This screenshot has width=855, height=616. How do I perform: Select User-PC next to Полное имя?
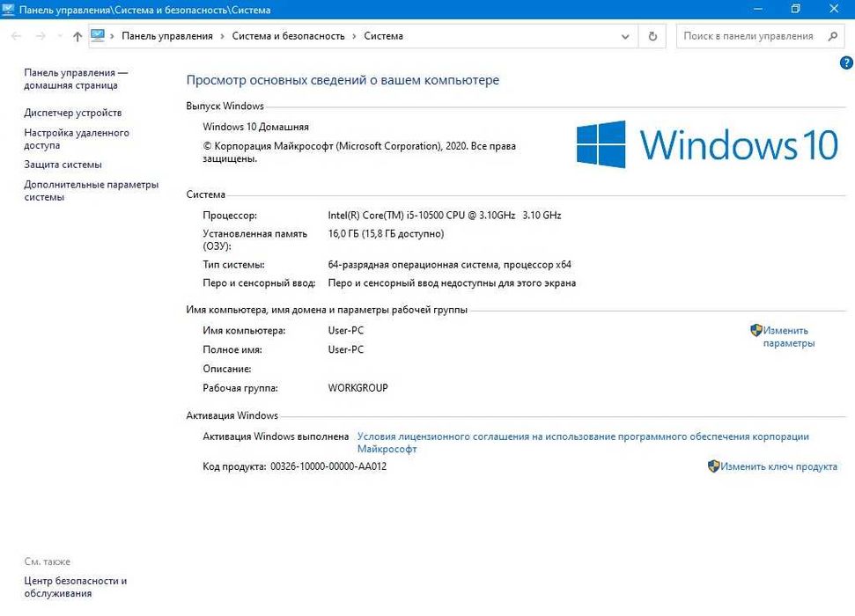(346, 349)
